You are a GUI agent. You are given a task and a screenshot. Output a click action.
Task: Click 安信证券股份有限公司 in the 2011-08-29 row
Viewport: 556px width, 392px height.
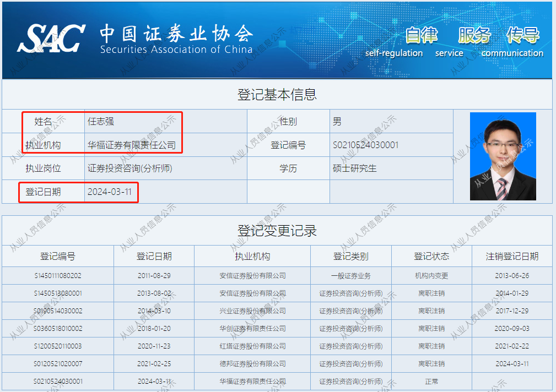tap(252, 276)
